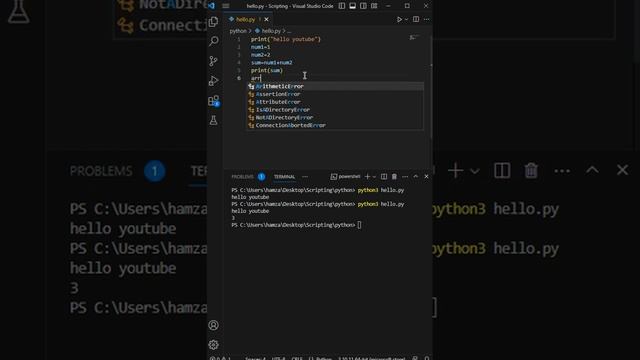Open terminal panel more actions ellipsis
Screen dimensions: 640x360
[405, 177]
